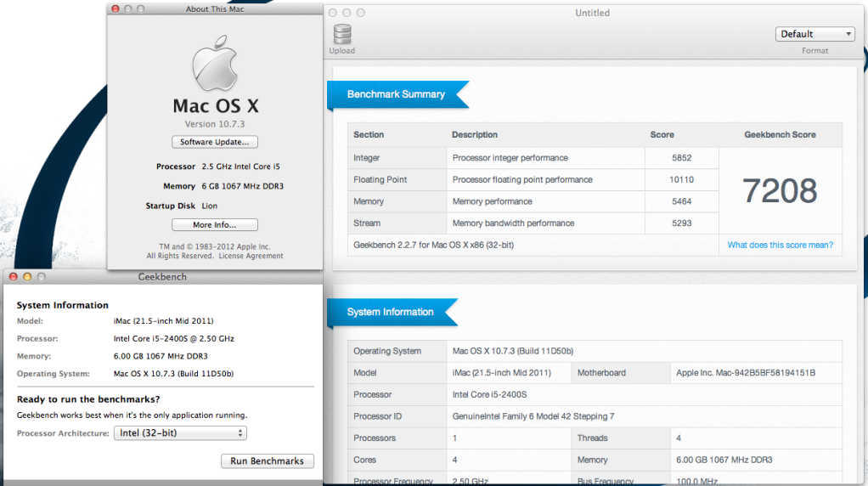Click Model value iMac (21.5-inch Mid 2011) in Geekbench window
The height and width of the screenshot is (486, 868).
tap(163, 320)
